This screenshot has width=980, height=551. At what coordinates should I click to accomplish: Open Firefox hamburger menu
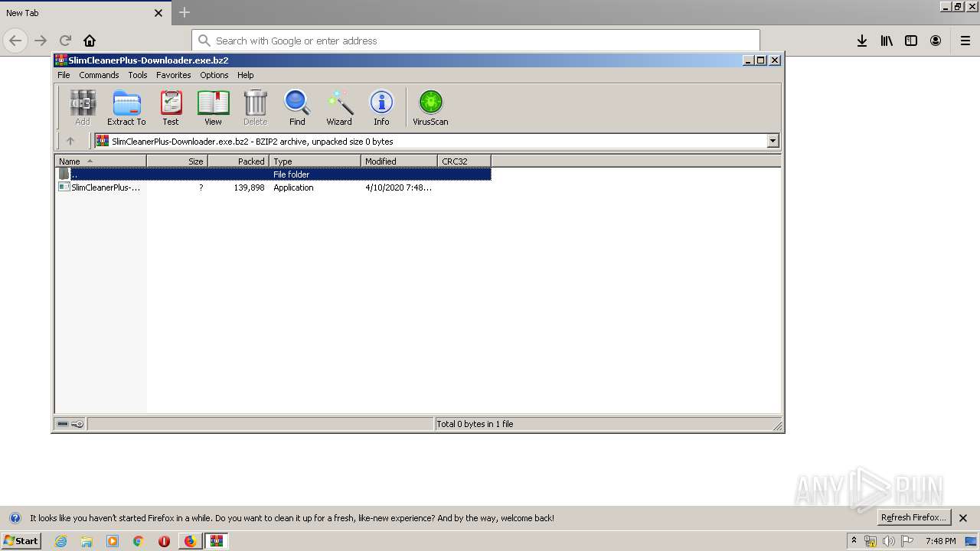(x=965, y=41)
